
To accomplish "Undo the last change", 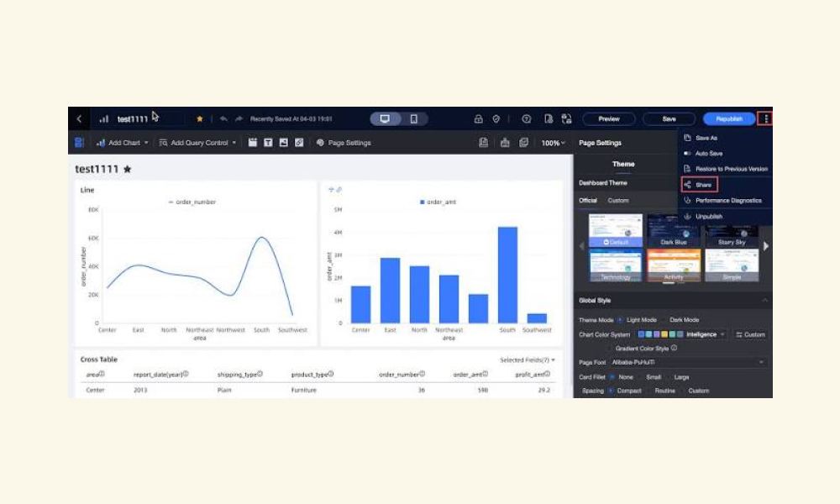I will [x=223, y=119].
